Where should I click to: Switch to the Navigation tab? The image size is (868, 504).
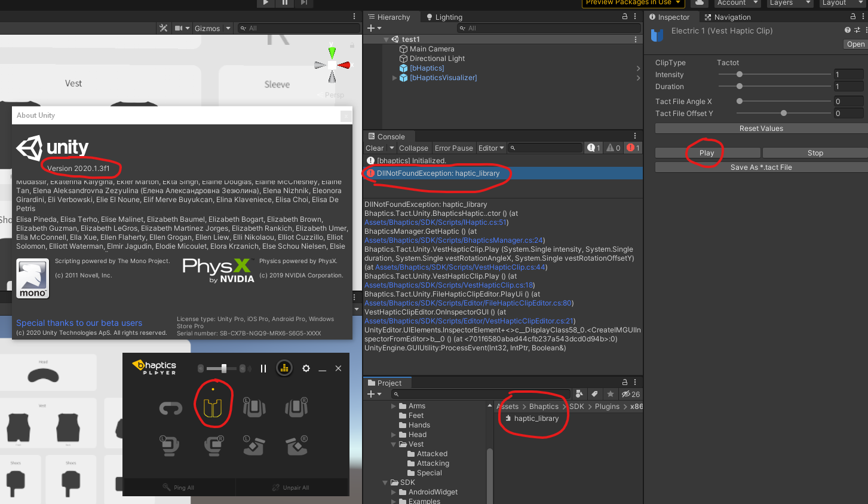tap(727, 17)
